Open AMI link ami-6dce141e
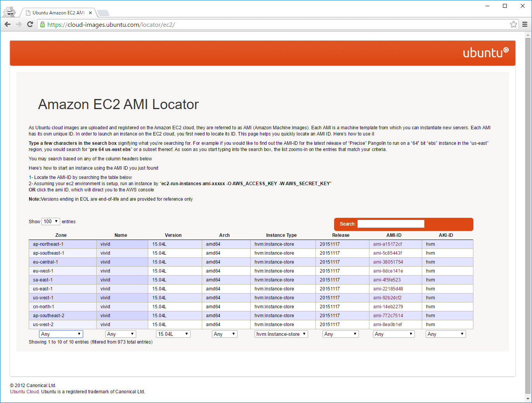 click(388, 271)
